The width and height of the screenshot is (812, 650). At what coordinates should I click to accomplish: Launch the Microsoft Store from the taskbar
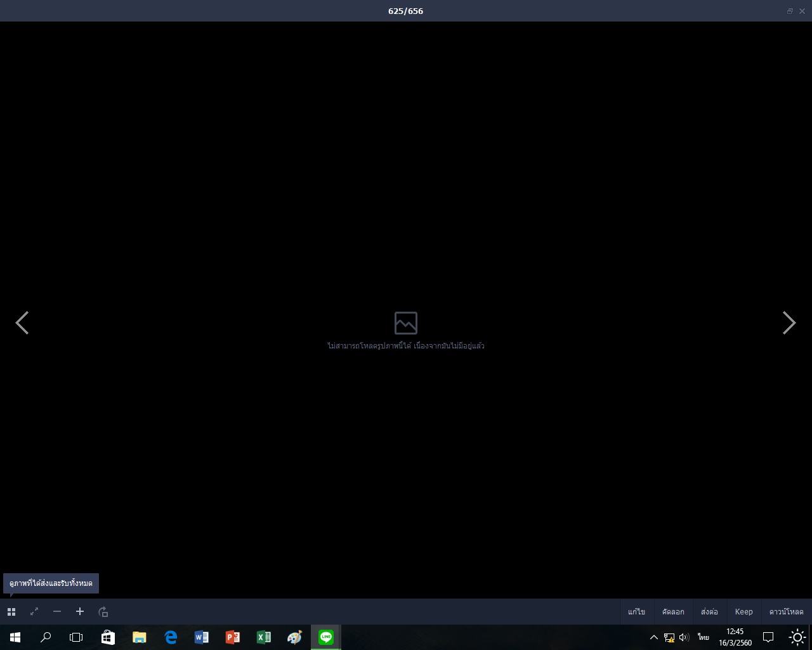pos(108,637)
